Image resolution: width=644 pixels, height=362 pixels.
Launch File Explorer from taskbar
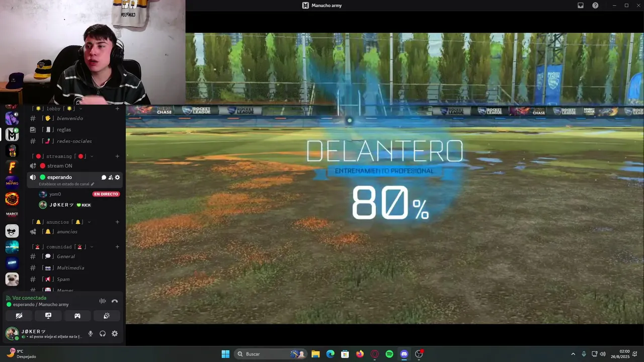point(315,354)
